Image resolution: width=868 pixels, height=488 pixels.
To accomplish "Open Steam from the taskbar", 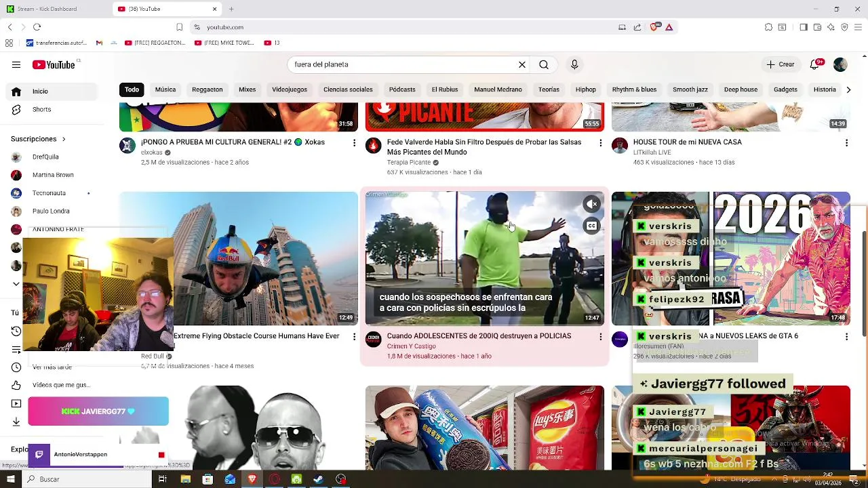I will coord(319,479).
